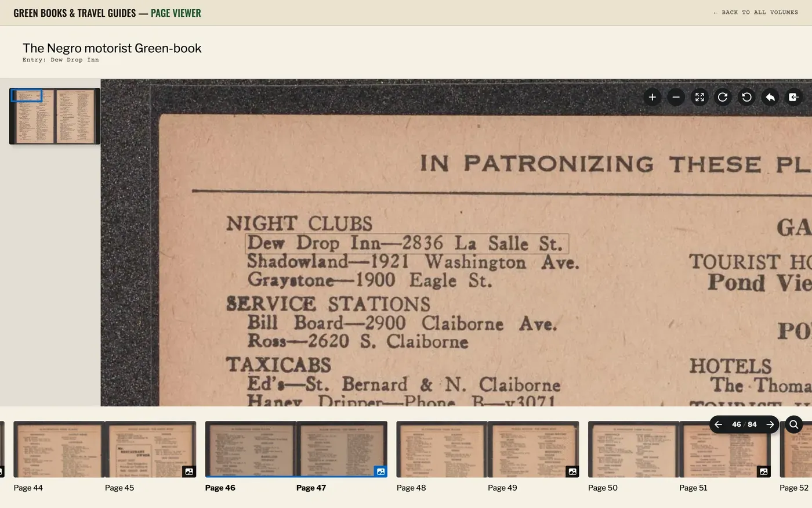Select the Page 46 thumbnail
Screen dimensions: 812x508
click(x=251, y=449)
